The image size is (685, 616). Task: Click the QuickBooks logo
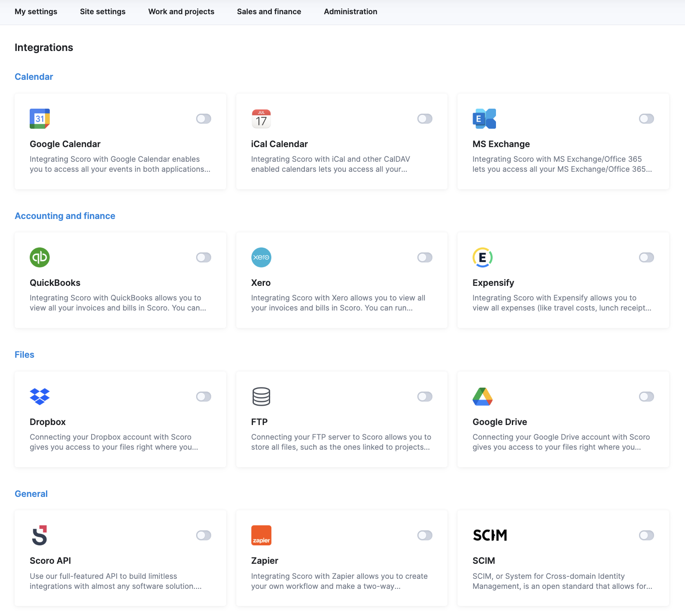(x=39, y=257)
